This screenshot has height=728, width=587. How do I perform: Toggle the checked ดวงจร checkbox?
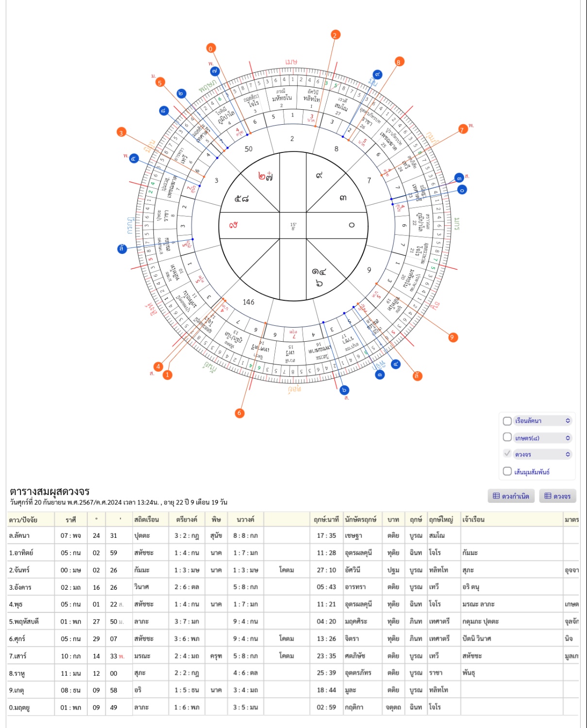[507, 454]
